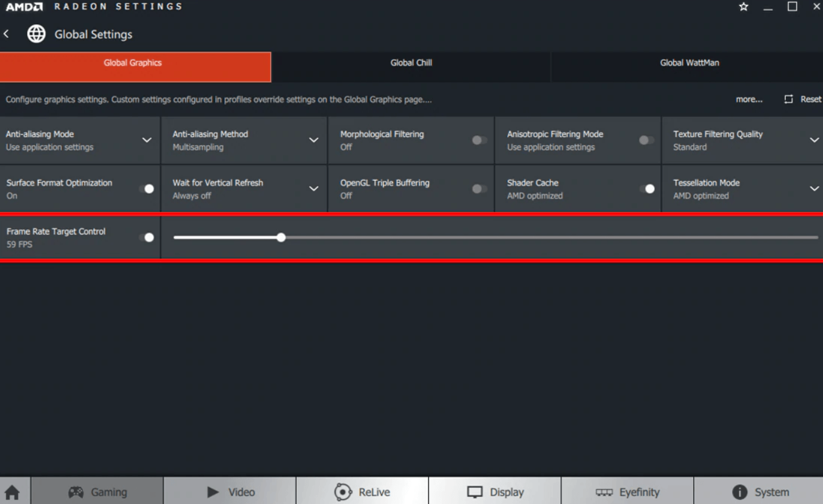The height and width of the screenshot is (504, 823).
Task: Click 'AMD optimized' under Tessellation Mode
Action: pyautogui.click(x=701, y=196)
